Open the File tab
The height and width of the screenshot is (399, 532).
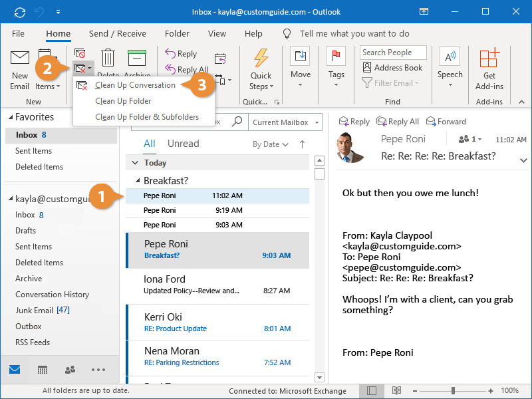coord(18,34)
